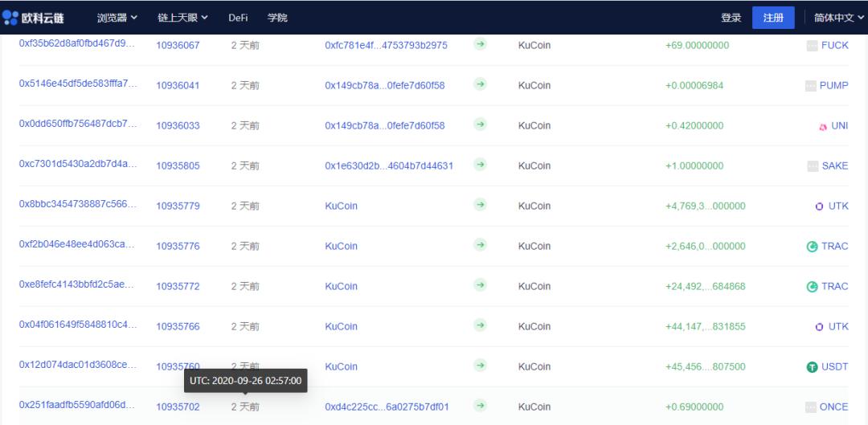
Task: Open transaction hash 0x12d074dac01d3608ce…
Action: pos(77,365)
